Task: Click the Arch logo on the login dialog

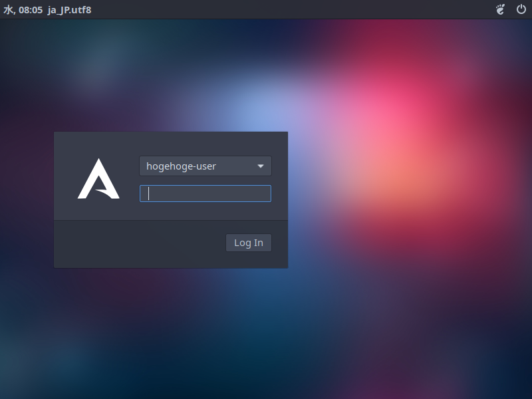Action: [x=98, y=178]
